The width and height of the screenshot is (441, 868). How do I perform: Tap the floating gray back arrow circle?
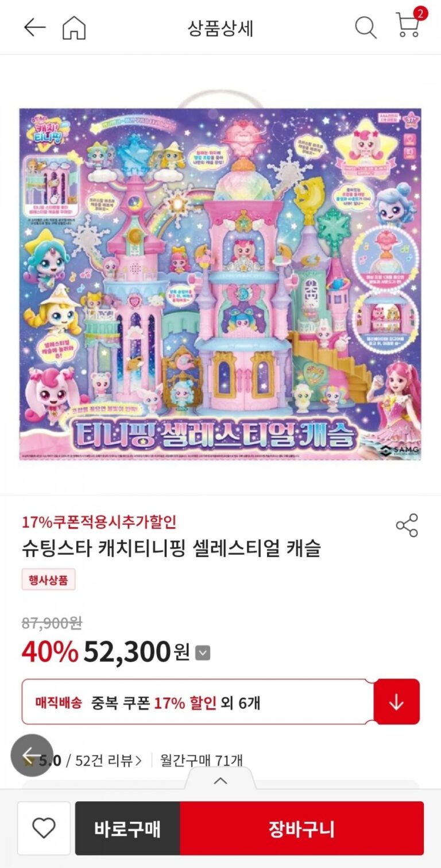click(32, 755)
